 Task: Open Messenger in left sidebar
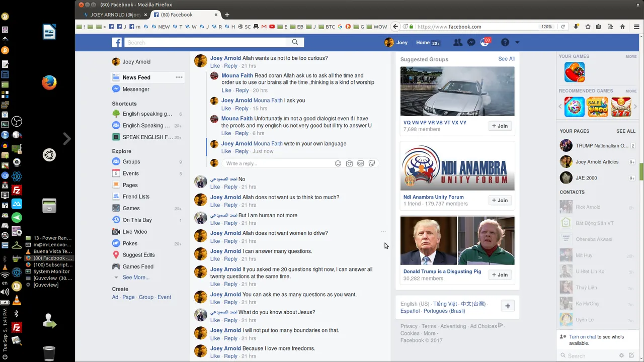click(x=136, y=89)
